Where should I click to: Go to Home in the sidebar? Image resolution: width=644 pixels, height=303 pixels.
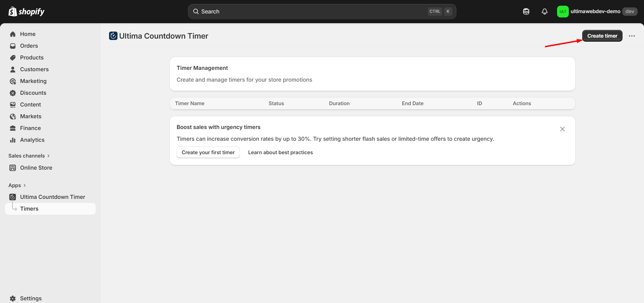(x=50, y=34)
